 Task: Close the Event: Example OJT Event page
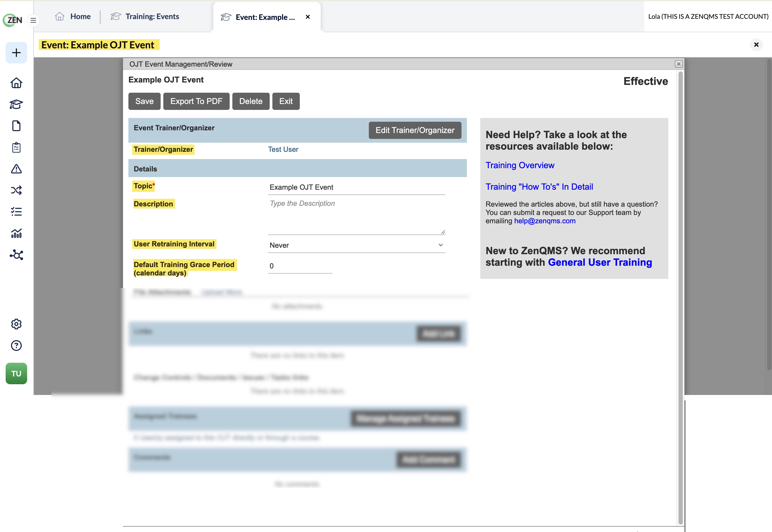(x=756, y=45)
